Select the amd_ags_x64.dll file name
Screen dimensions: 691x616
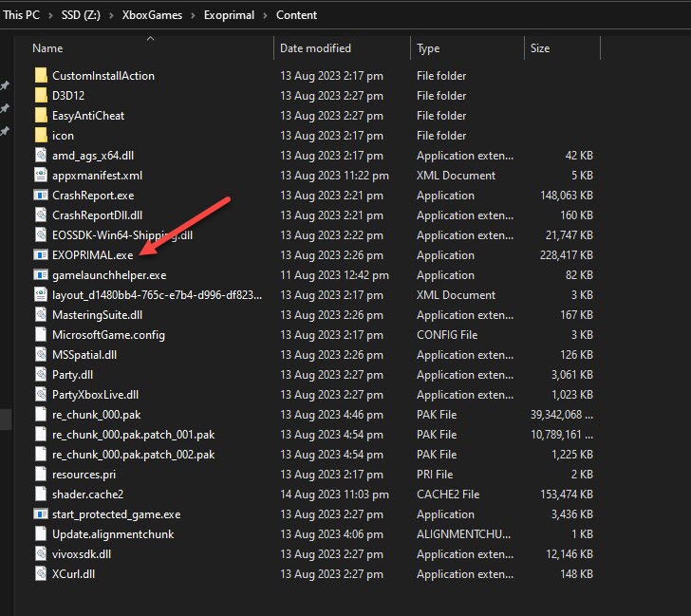(93, 156)
